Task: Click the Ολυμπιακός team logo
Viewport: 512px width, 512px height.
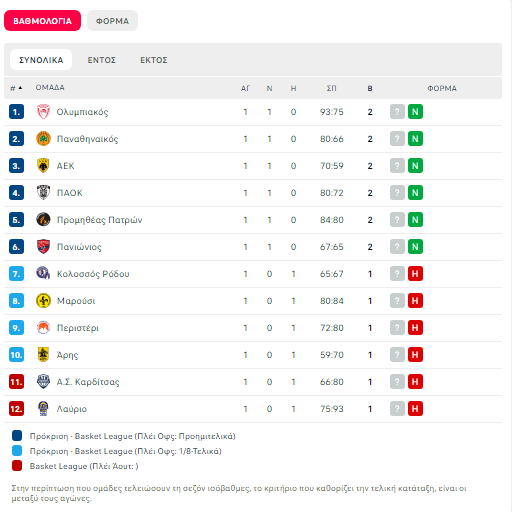Action: pyautogui.click(x=43, y=112)
